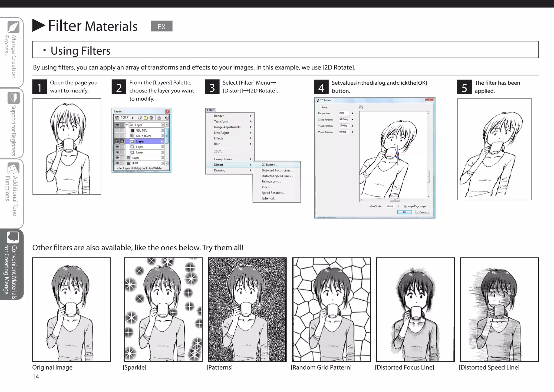The image size is (554, 392).
Task: Click the Support for Beginners sidebar icon
Action: [13, 98]
